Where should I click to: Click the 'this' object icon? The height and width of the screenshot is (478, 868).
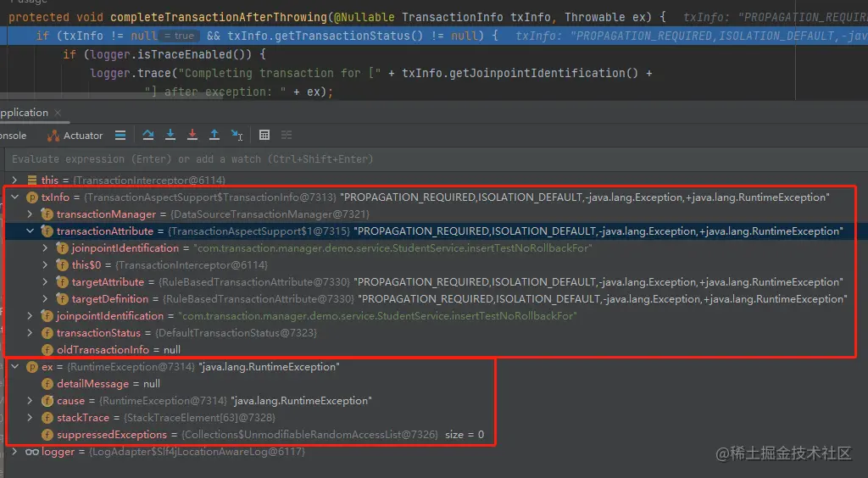[32, 180]
